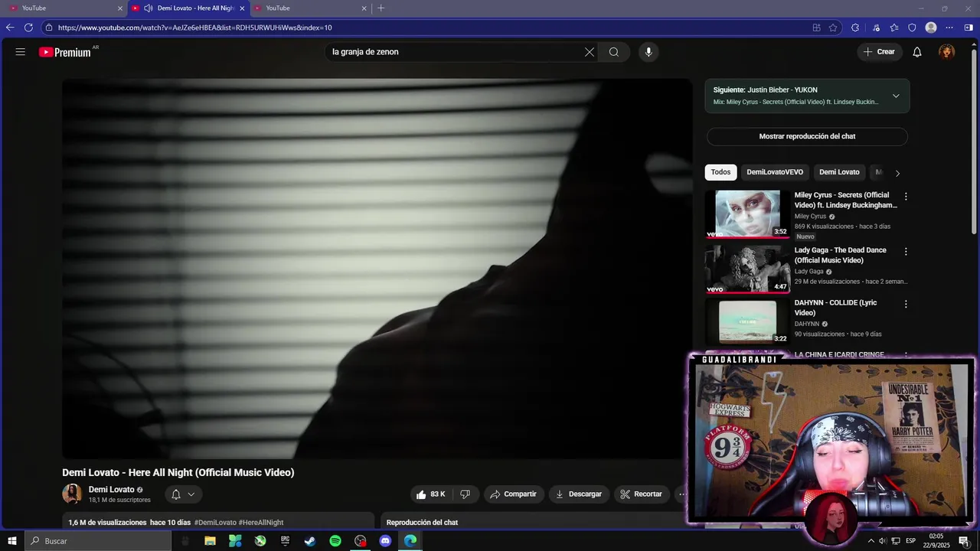Viewport: 980px width, 551px height.
Task: Open the YouTube account avatar menu
Action: [x=947, y=52]
